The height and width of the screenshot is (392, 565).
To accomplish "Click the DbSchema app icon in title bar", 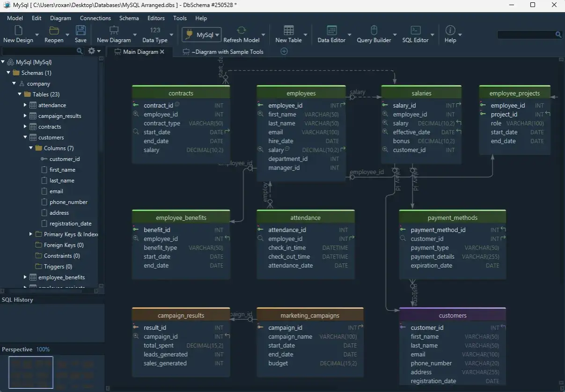I will (7, 5).
